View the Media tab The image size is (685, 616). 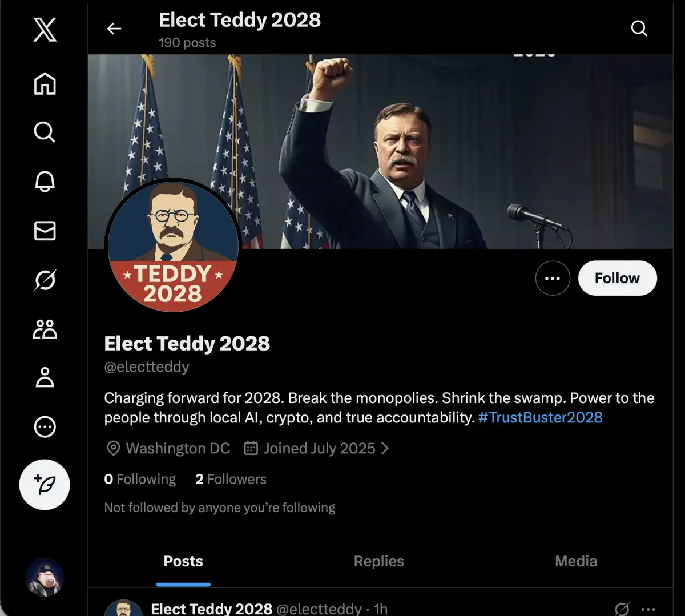[575, 561]
